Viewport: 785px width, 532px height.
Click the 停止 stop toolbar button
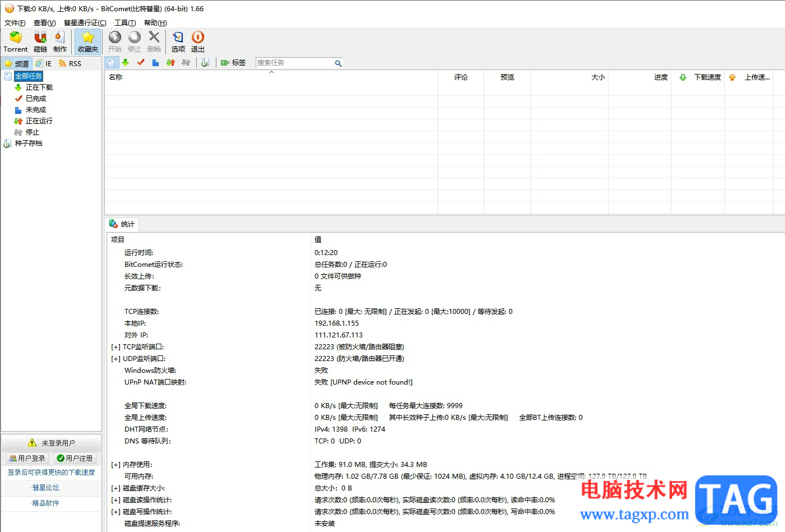coord(135,42)
